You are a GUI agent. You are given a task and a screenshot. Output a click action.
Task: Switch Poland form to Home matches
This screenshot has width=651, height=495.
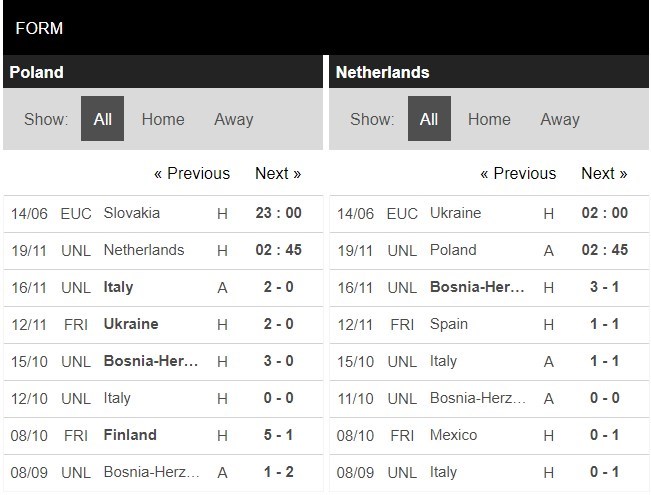(x=163, y=119)
